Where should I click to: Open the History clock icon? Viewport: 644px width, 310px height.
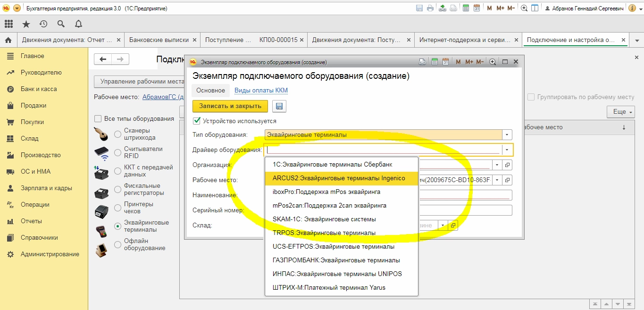(43, 24)
